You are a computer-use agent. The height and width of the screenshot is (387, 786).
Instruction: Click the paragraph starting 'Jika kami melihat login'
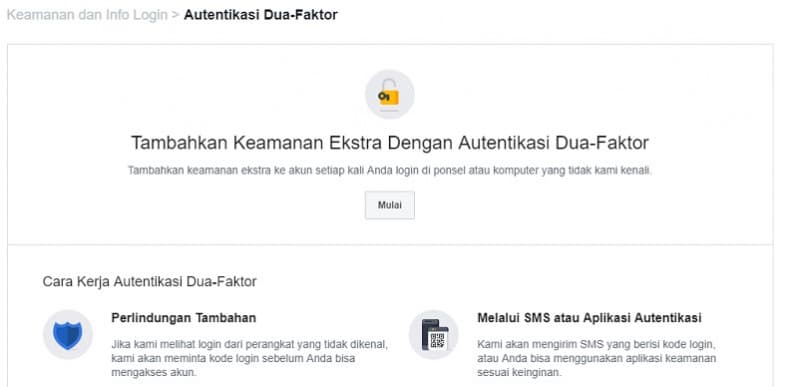[249, 359]
